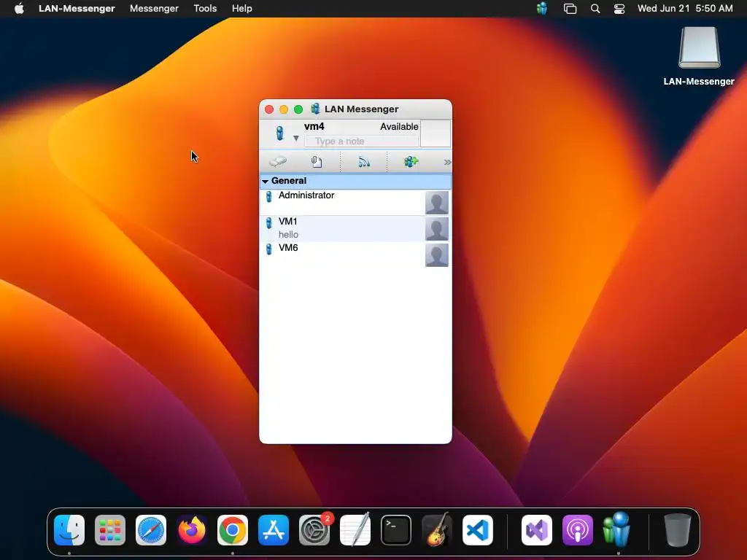The height and width of the screenshot is (560, 747).
Task: Open App Store from the Dock
Action: point(274,530)
